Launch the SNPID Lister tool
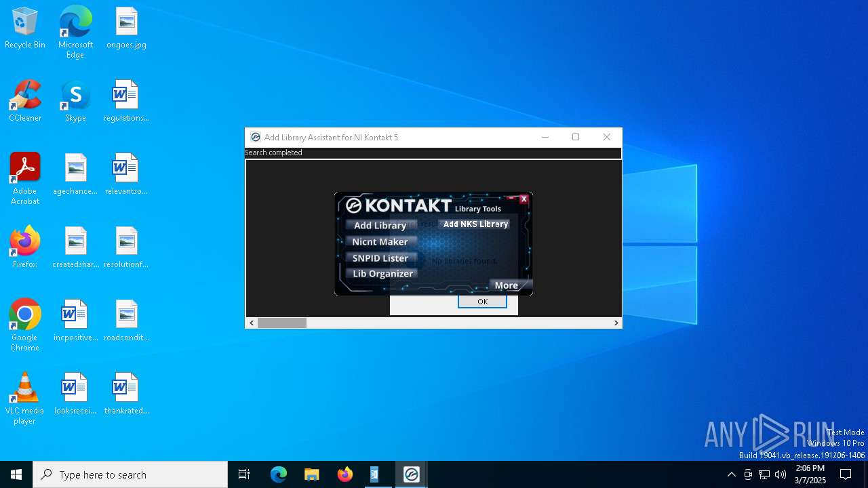868x488 pixels. pyautogui.click(x=380, y=258)
